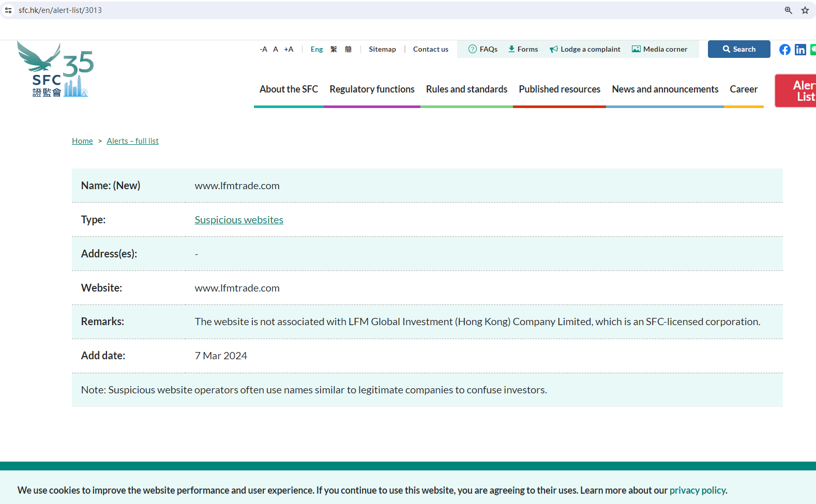Screen dimensions: 816x504
Task: Click the Suspicious websites link
Action: [x=239, y=220]
